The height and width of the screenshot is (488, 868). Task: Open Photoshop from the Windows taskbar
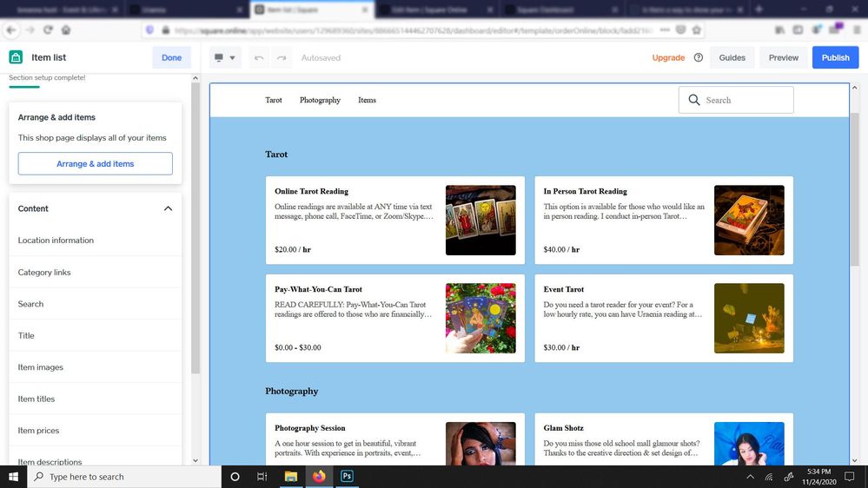click(347, 477)
